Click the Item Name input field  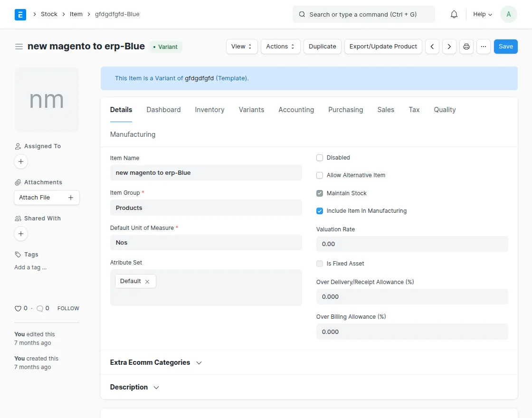(206, 172)
